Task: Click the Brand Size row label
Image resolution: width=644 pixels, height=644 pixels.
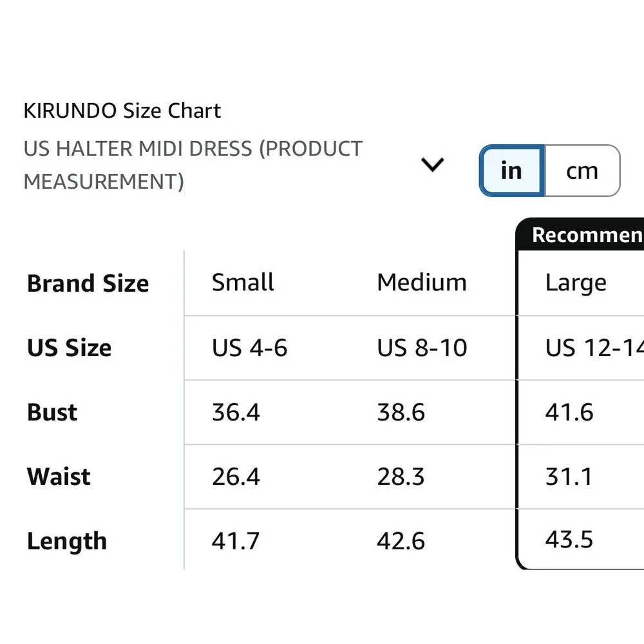Action: [88, 283]
